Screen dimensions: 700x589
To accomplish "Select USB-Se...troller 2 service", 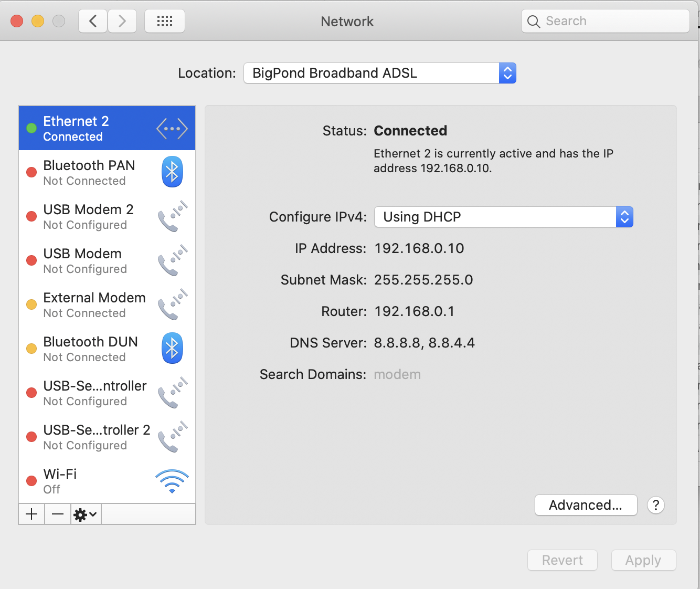I will (x=107, y=437).
